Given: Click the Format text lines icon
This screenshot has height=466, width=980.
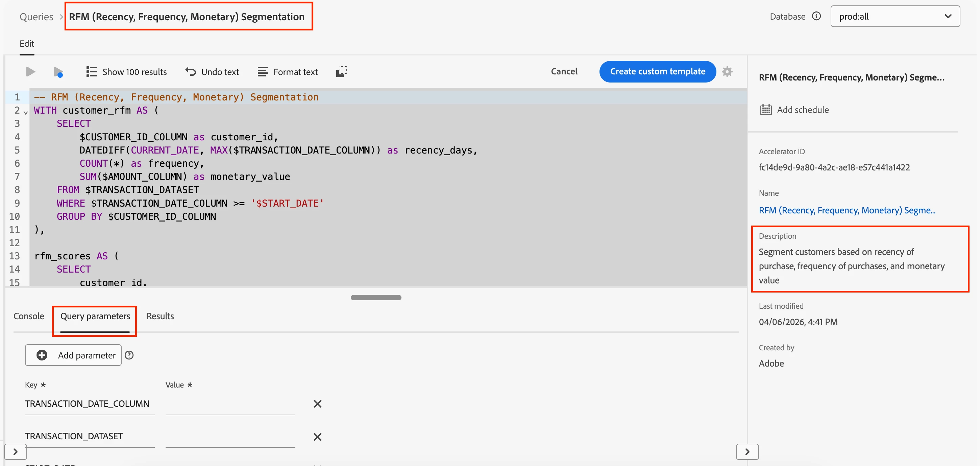Looking at the screenshot, I should click(263, 72).
